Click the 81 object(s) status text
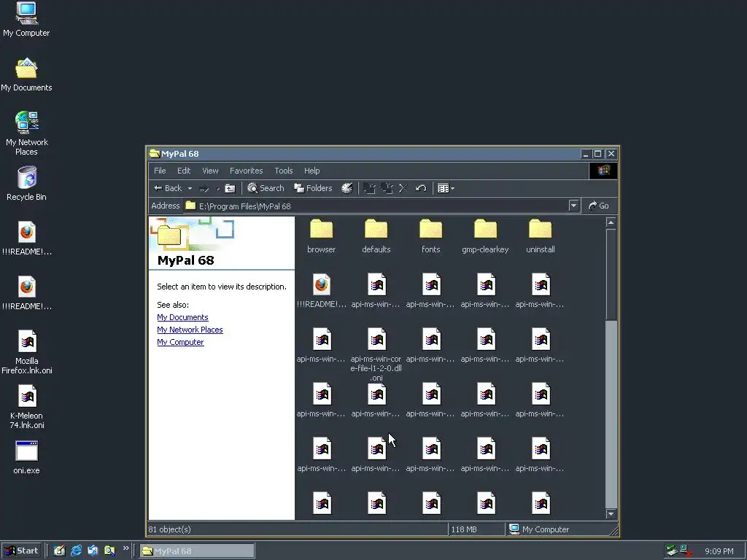Screen dimensions: 747x560 [169, 529]
